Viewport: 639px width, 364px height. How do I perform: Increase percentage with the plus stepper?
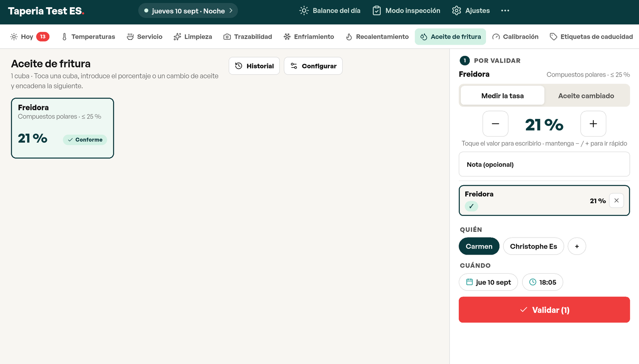[593, 124]
